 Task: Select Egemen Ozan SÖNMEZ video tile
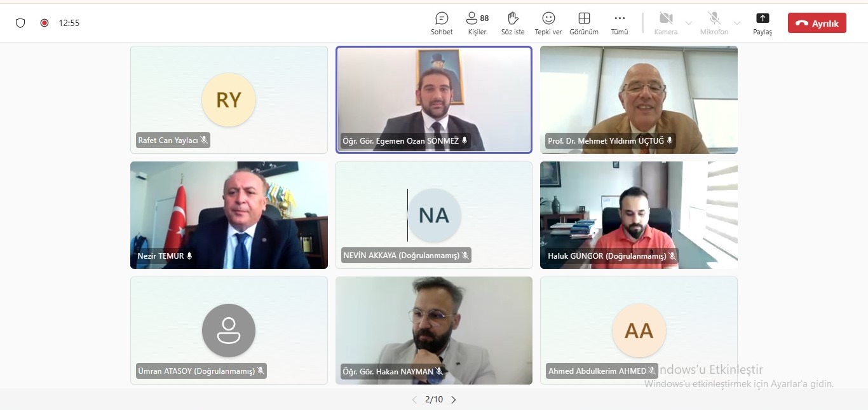point(434,100)
